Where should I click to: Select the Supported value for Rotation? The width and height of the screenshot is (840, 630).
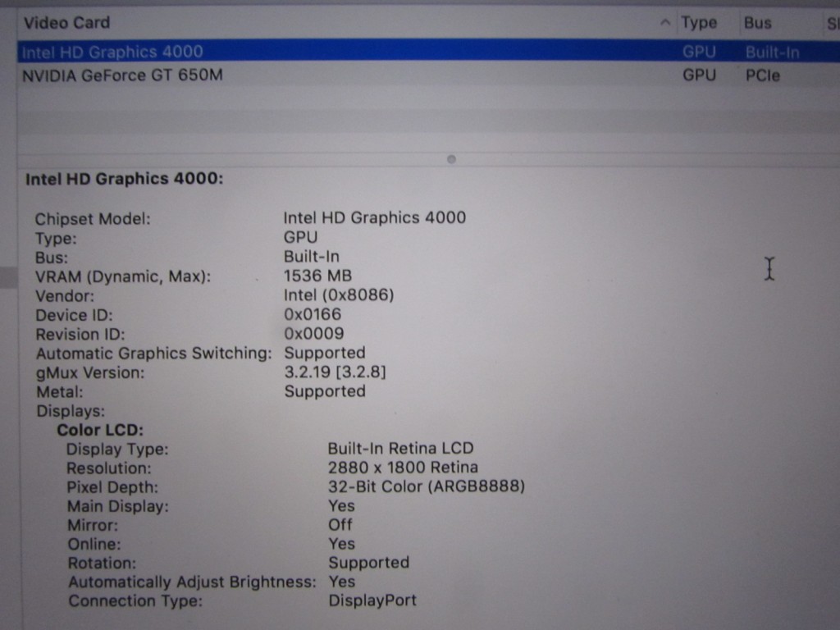(x=368, y=563)
